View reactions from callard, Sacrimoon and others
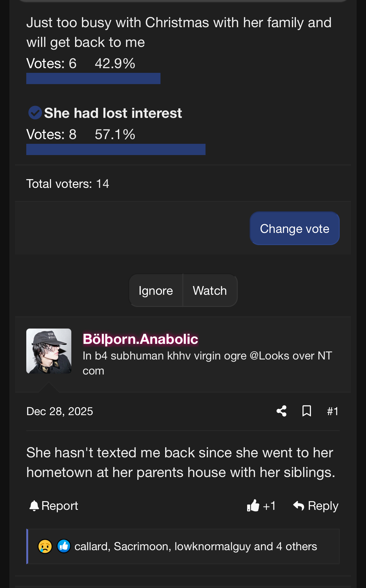This screenshot has height=588, width=366. [x=196, y=546]
